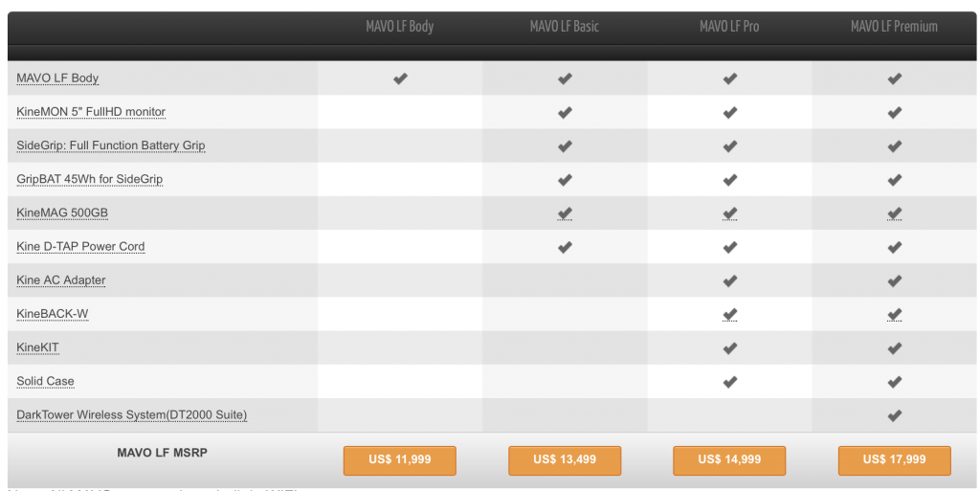Choose the US$ 17,999 Premium price button
980x491 pixels.
pos(894,459)
